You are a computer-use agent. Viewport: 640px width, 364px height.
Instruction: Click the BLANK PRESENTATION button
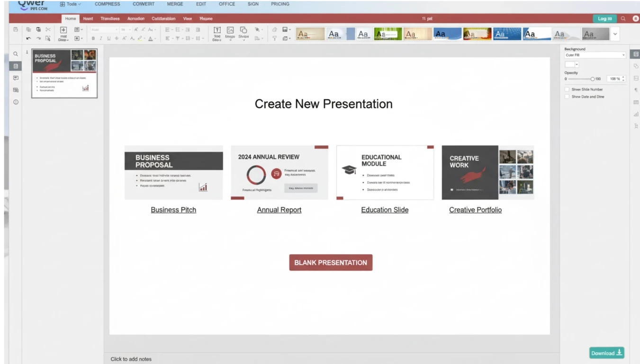[331, 263]
